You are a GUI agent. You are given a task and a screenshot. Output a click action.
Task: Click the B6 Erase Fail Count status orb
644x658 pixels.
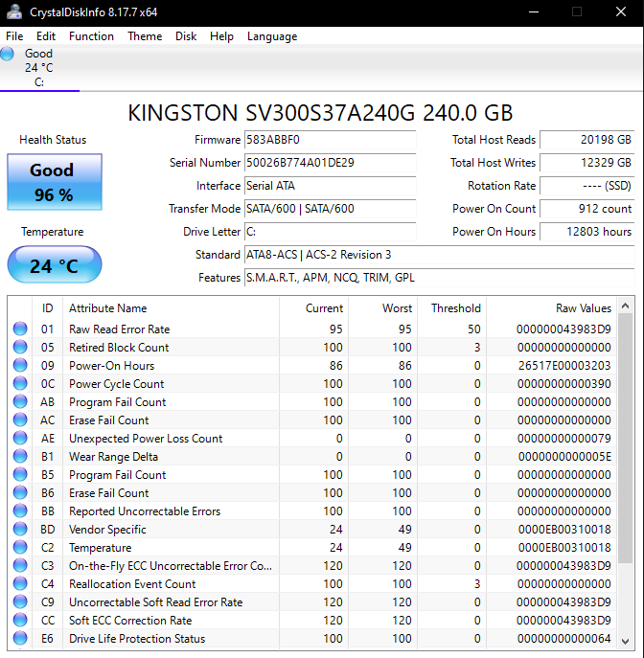click(x=20, y=492)
